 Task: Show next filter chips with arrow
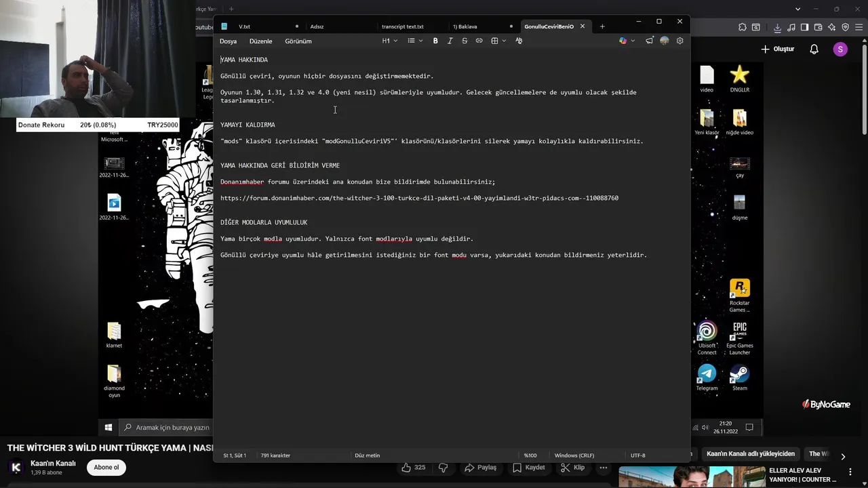pos(843,456)
